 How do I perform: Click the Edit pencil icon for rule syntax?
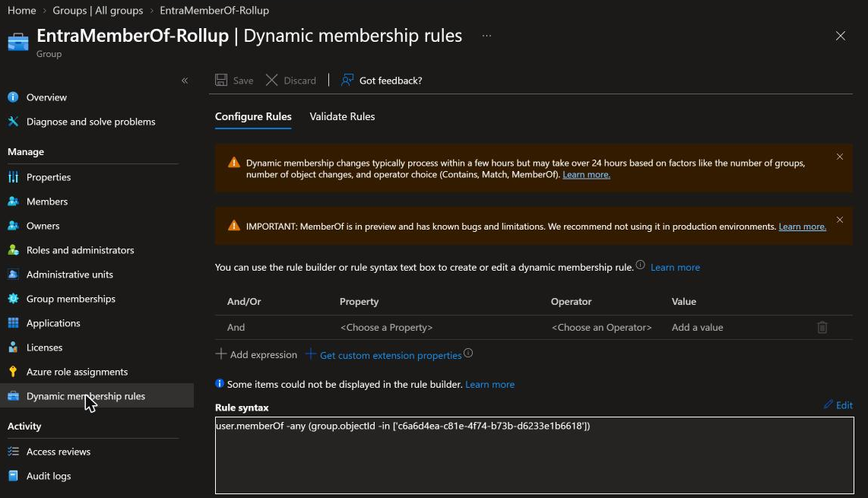(828, 404)
